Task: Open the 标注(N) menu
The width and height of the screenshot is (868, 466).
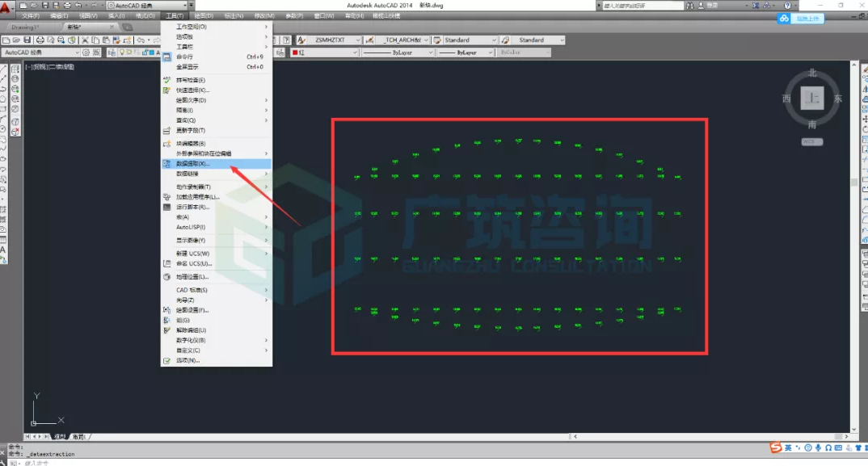Action: tap(234, 16)
